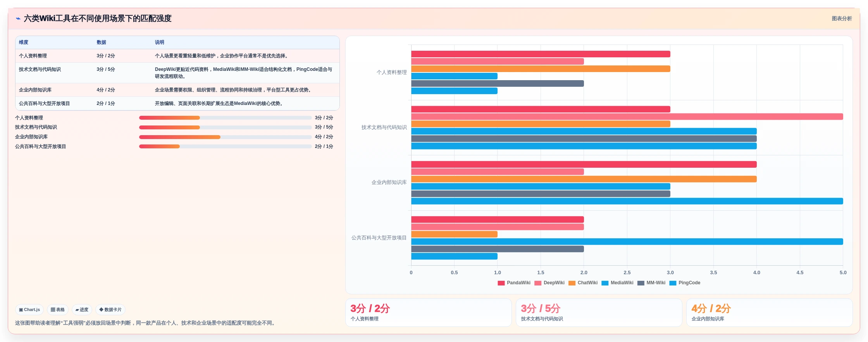Viewport: 868px width, 342px height.
Task: Toggle the MediaWiki legend entry
Action: [x=617, y=283]
